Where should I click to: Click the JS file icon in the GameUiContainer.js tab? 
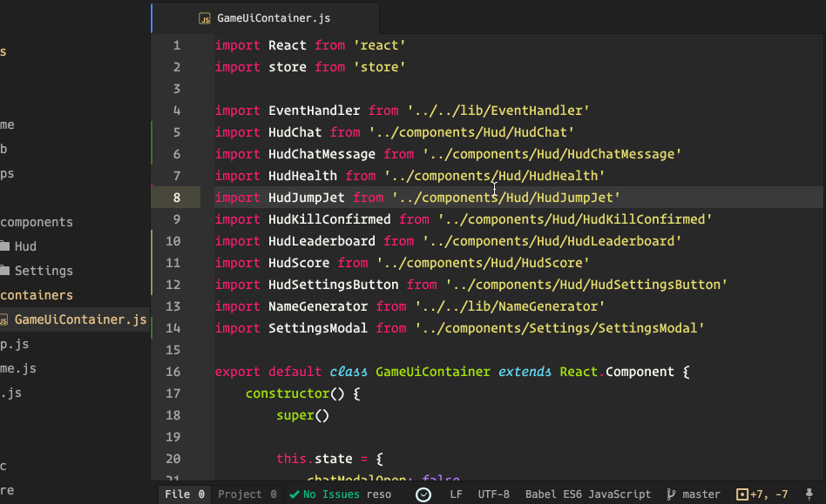pyautogui.click(x=205, y=19)
